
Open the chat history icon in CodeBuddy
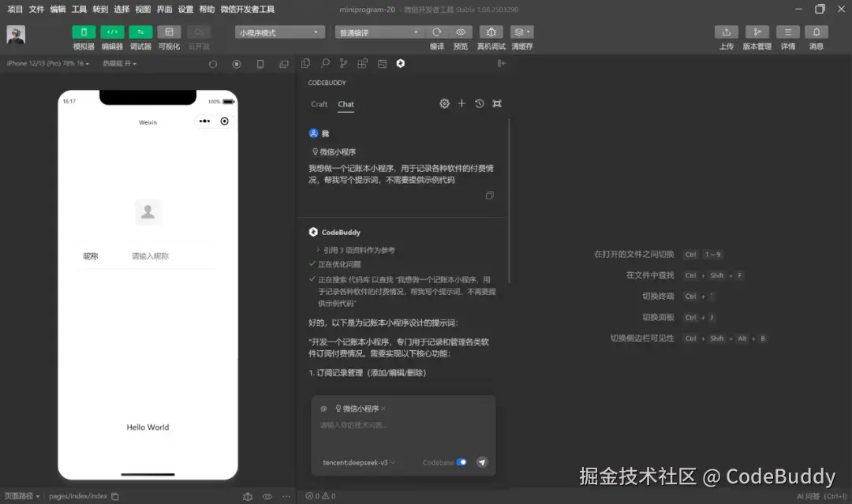tap(480, 103)
